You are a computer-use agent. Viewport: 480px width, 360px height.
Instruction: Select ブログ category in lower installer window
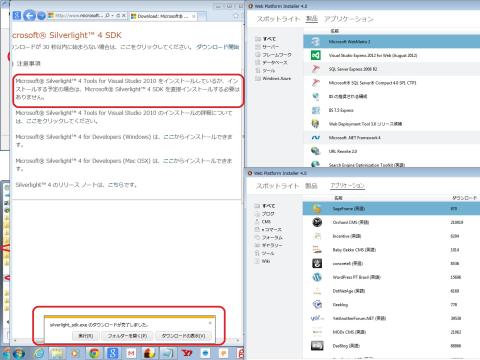(x=268, y=214)
